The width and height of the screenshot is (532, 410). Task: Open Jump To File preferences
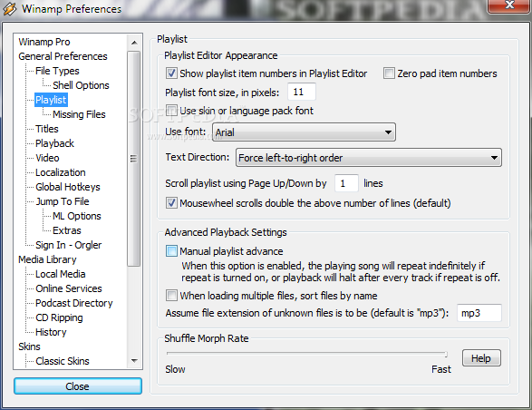click(63, 201)
